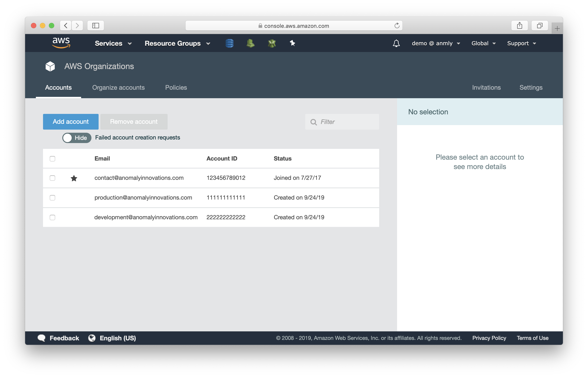Check the checkbox for development account
The height and width of the screenshot is (378, 588).
[x=53, y=217]
